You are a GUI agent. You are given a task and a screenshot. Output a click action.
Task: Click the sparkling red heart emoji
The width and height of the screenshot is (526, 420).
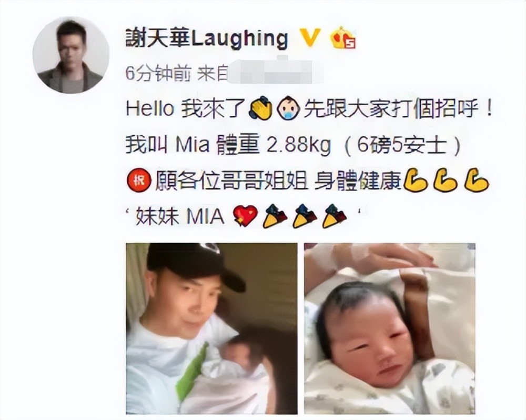[x=245, y=216]
